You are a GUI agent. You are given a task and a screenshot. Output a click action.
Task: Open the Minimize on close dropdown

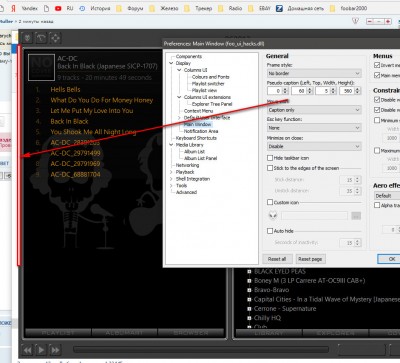(314, 146)
